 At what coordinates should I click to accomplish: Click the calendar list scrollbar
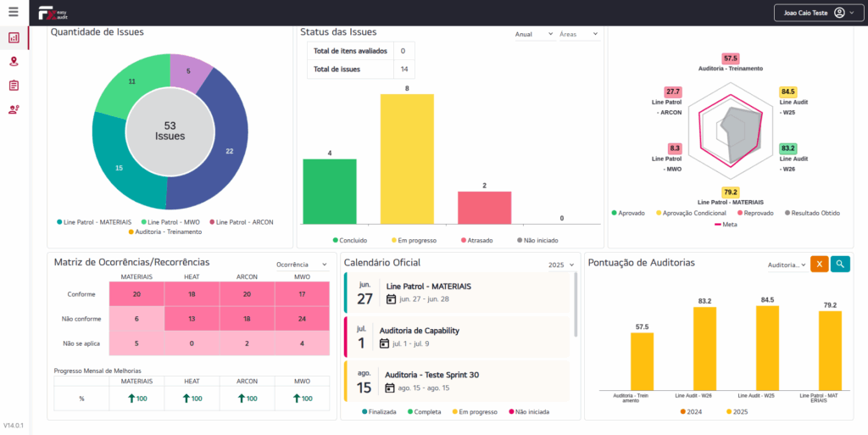pos(576,305)
